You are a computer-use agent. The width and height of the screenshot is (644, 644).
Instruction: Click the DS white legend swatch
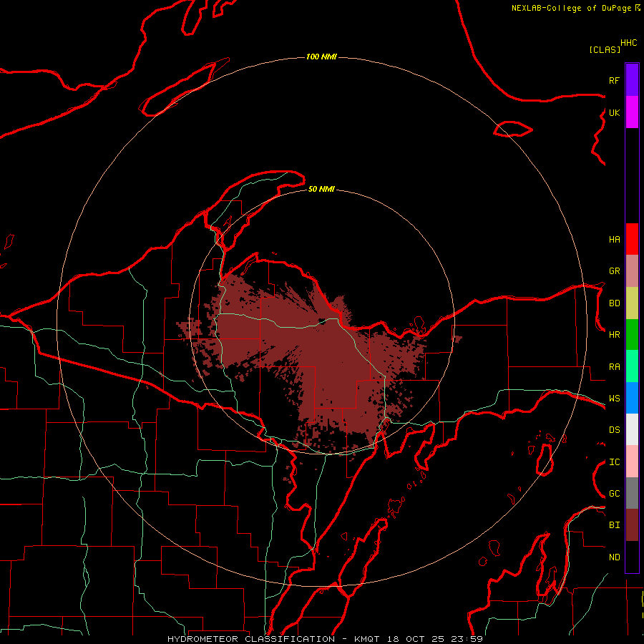click(632, 429)
